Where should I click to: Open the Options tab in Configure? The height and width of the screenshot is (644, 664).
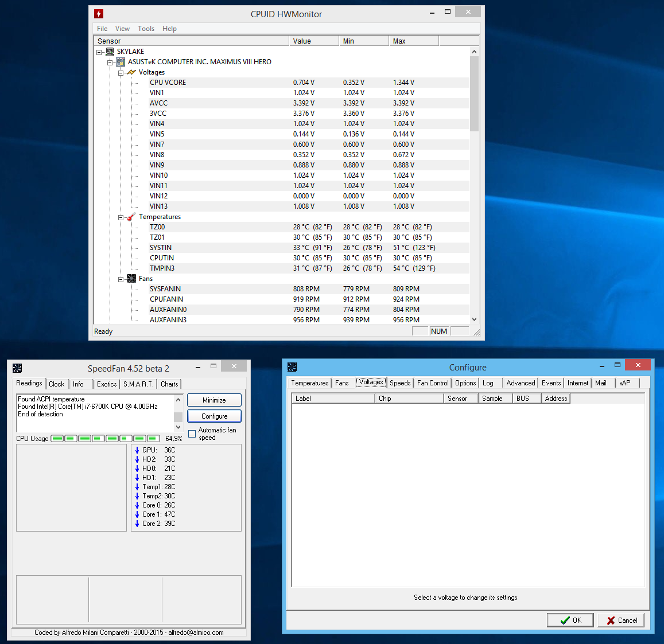click(x=465, y=383)
